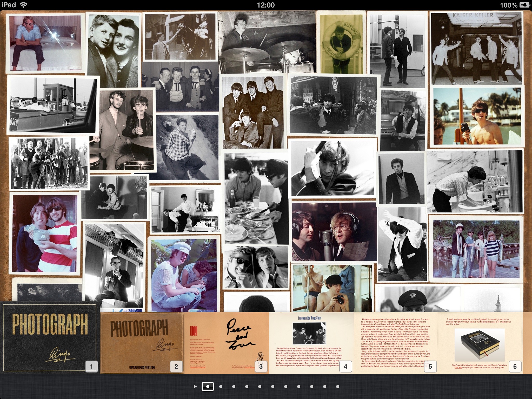Tap the play arrow before the page dots
This screenshot has width=532, height=399.
click(x=195, y=387)
